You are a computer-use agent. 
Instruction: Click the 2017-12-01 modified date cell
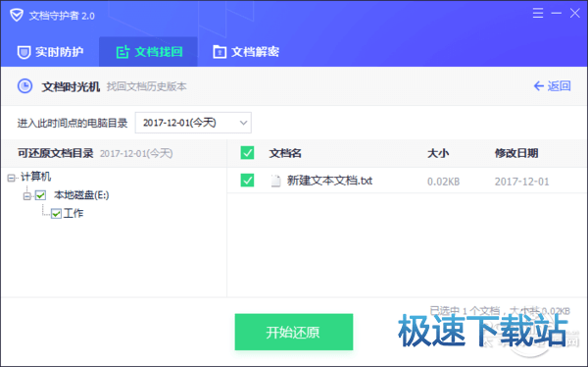[521, 182]
